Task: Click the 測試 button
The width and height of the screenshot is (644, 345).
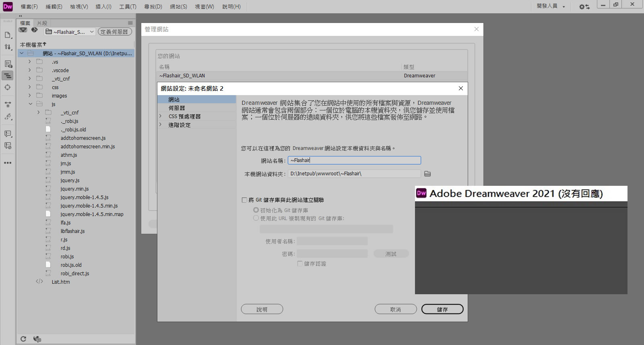Action: [391, 254]
